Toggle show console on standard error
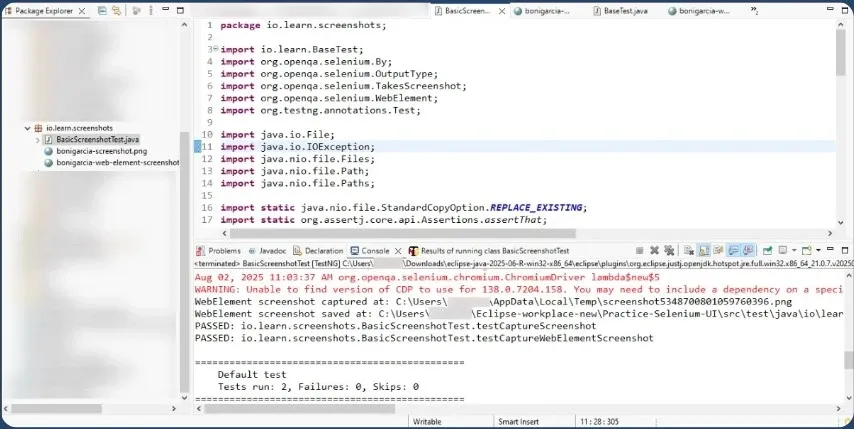The height and width of the screenshot is (429, 854). [748, 250]
